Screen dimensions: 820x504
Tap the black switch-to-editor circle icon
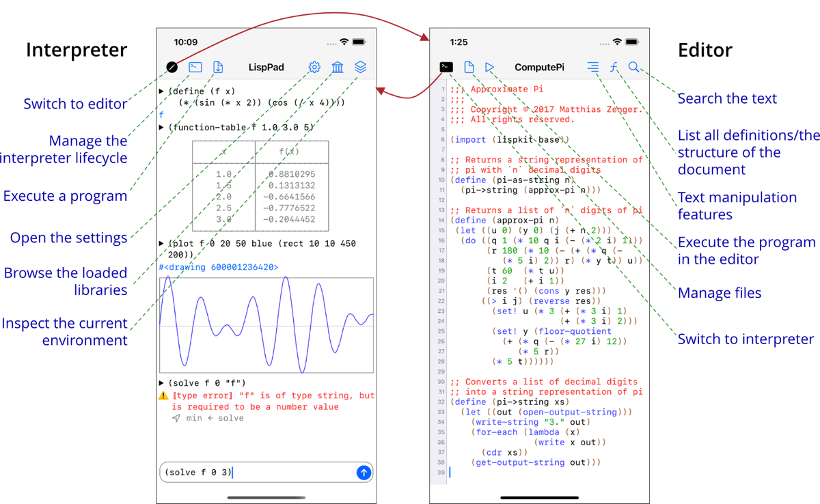[172, 67]
